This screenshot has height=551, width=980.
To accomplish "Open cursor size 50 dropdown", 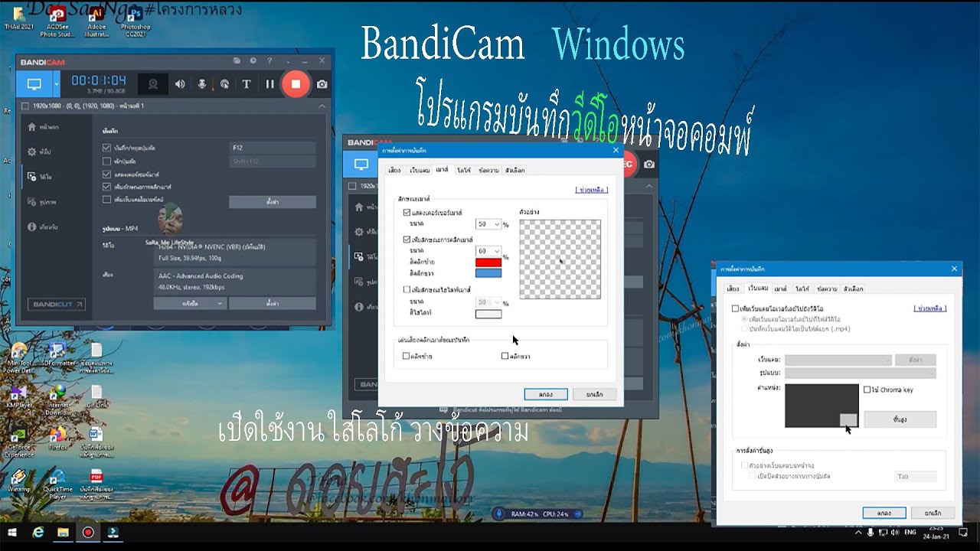I will (489, 224).
